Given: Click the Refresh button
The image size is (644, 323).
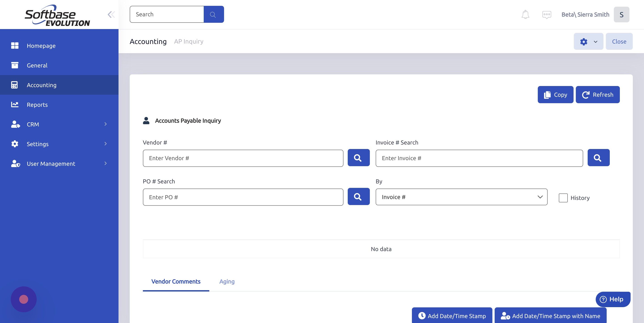Looking at the screenshot, I should [x=597, y=94].
